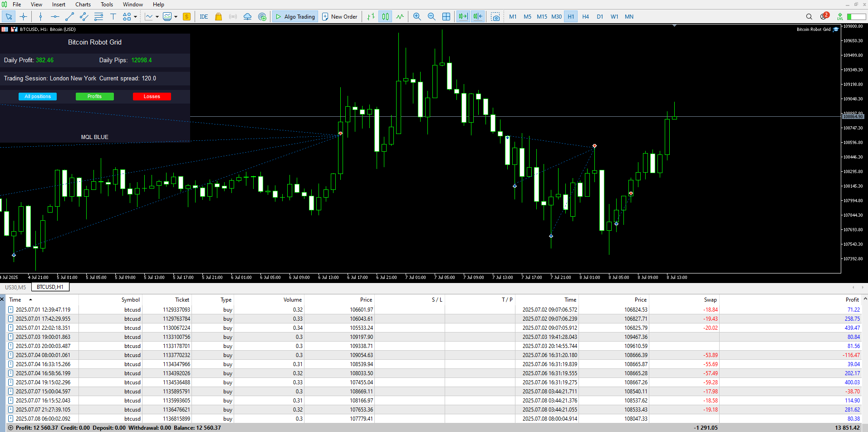Image resolution: width=868 pixels, height=432 pixels.
Task: Take a chart screenshot with camera icon
Action: coord(495,17)
